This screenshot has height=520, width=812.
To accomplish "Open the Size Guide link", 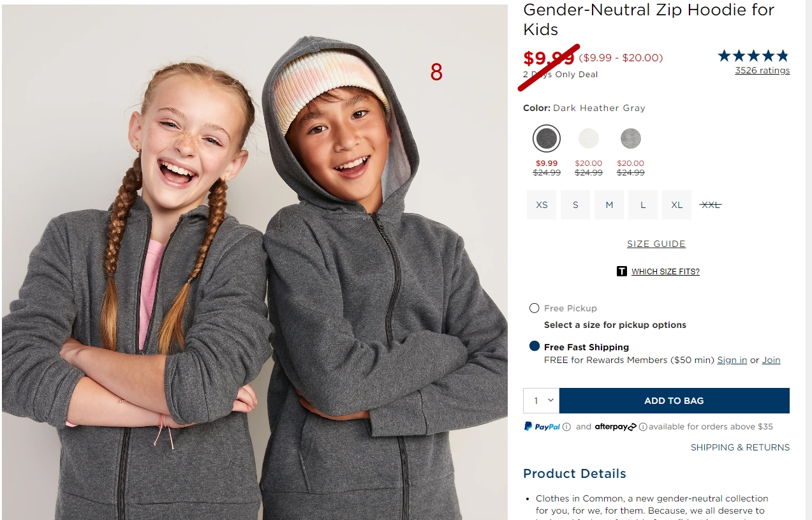I will (x=656, y=244).
